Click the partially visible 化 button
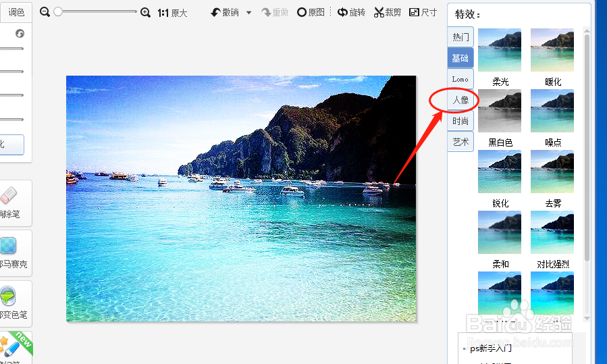The height and width of the screenshot is (364, 607). coord(11,145)
